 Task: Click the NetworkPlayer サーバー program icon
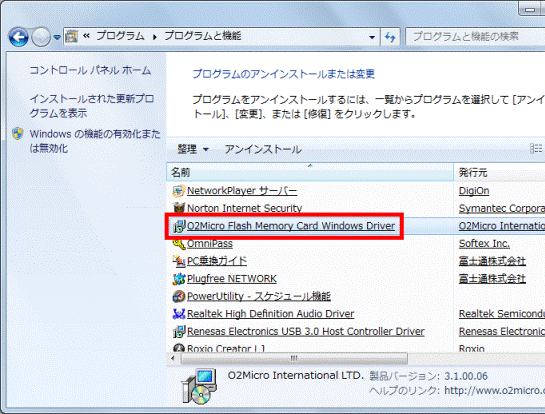[x=179, y=191]
